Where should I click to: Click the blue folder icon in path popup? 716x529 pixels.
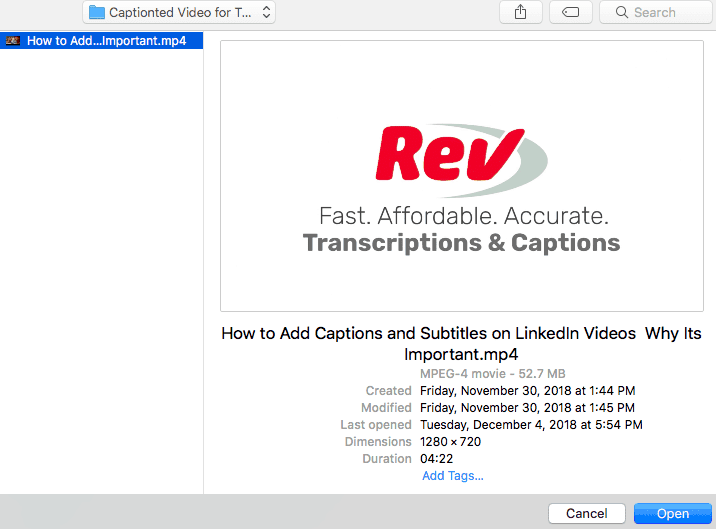96,12
